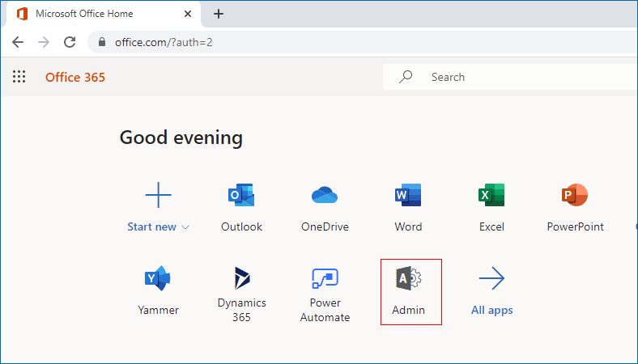This screenshot has width=638, height=364.
Task: Open the Outlook app
Action: [x=241, y=207]
